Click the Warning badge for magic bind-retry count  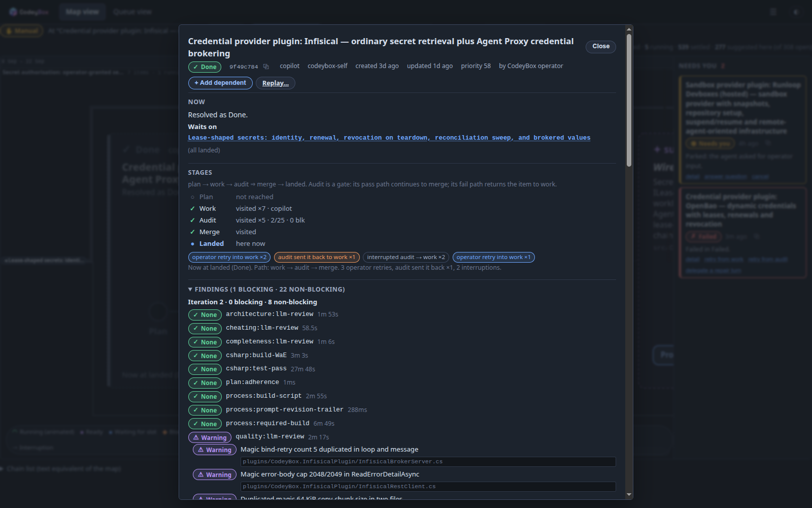click(x=215, y=450)
